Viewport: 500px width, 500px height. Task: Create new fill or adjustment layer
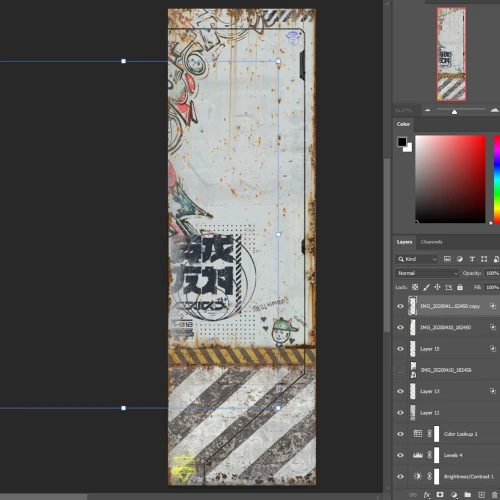tap(454, 495)
